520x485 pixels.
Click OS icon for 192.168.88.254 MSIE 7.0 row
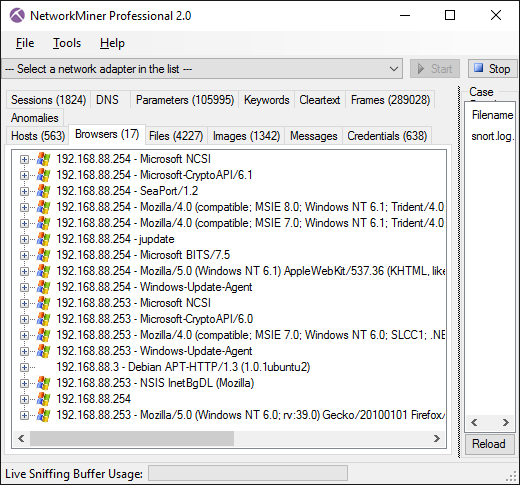[43, 223]
